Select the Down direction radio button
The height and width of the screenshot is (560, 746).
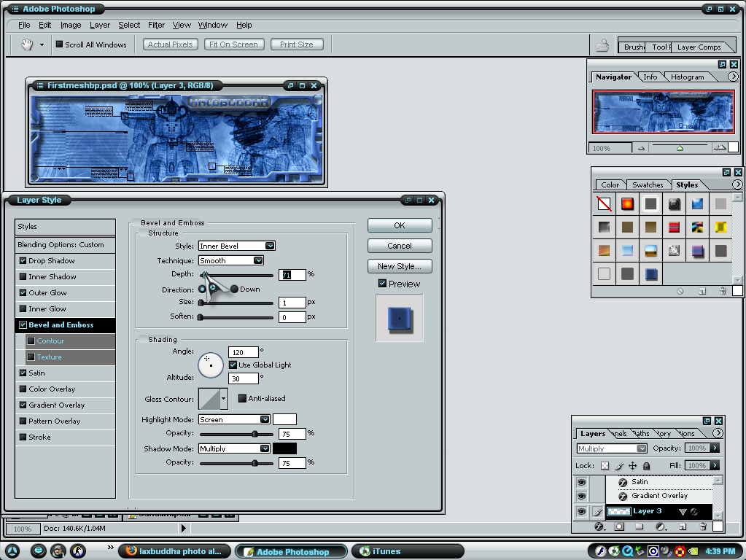coord(234,289)
